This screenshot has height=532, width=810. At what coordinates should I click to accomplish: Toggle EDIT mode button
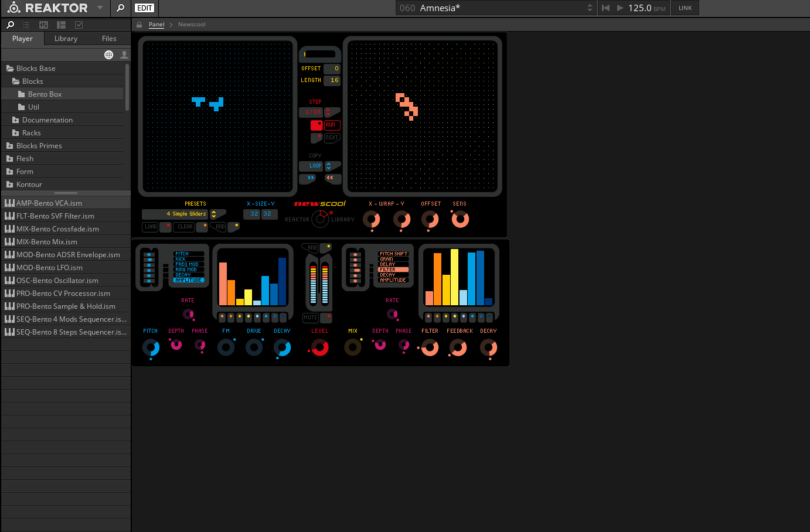point(144,8)
